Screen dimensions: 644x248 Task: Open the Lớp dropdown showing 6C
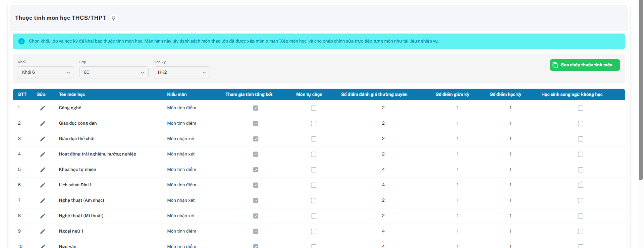click(114, 72)
